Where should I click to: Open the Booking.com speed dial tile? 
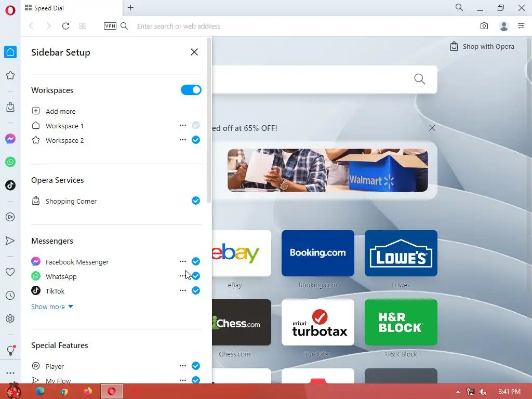[x=318, y=253]
